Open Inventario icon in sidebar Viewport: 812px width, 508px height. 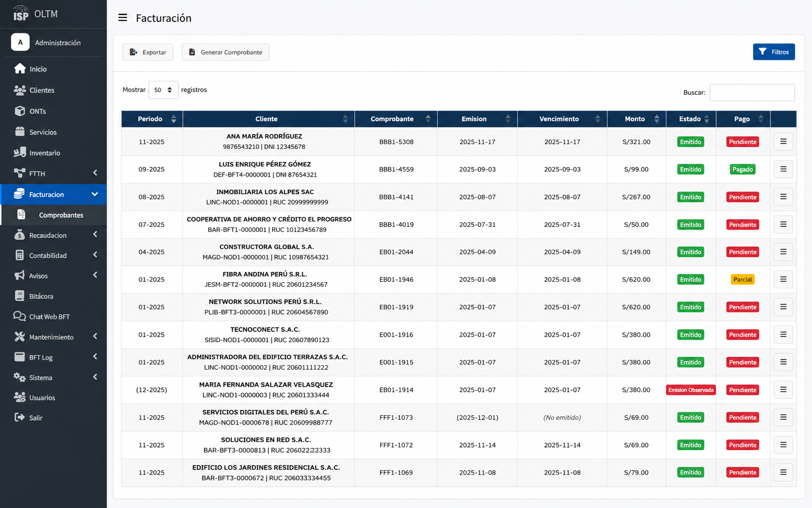pyautogui.click(x=20, y=153)
